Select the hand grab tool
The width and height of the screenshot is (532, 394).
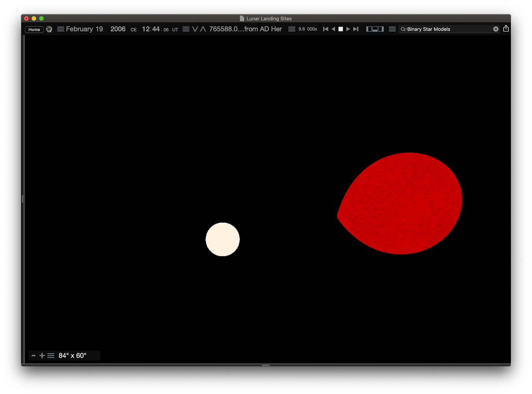pos(49,29)
